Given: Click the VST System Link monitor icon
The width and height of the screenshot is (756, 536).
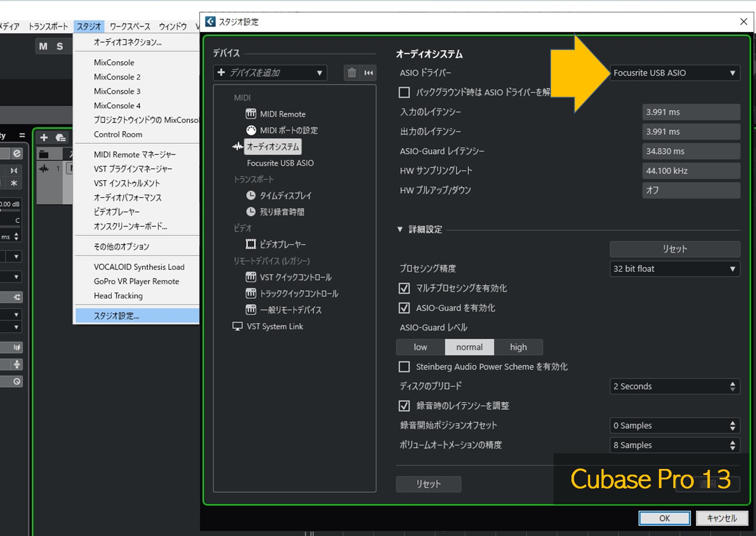Looking at the screenshot, I should (x=237, y=327).
